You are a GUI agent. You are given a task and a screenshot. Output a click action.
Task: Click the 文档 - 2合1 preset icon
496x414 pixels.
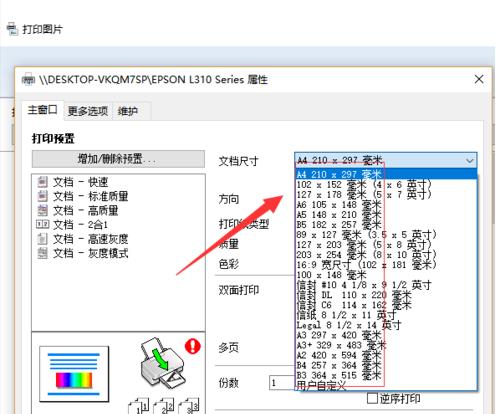(42, 224)
